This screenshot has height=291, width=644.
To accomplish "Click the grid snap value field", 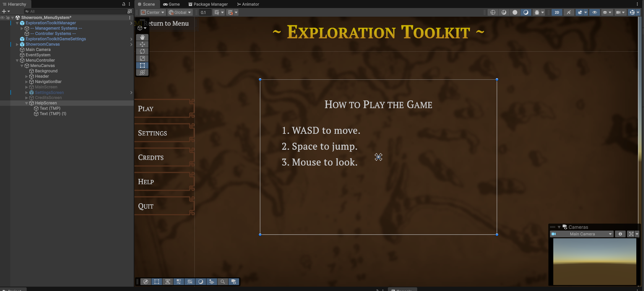I will coord(205,12).
